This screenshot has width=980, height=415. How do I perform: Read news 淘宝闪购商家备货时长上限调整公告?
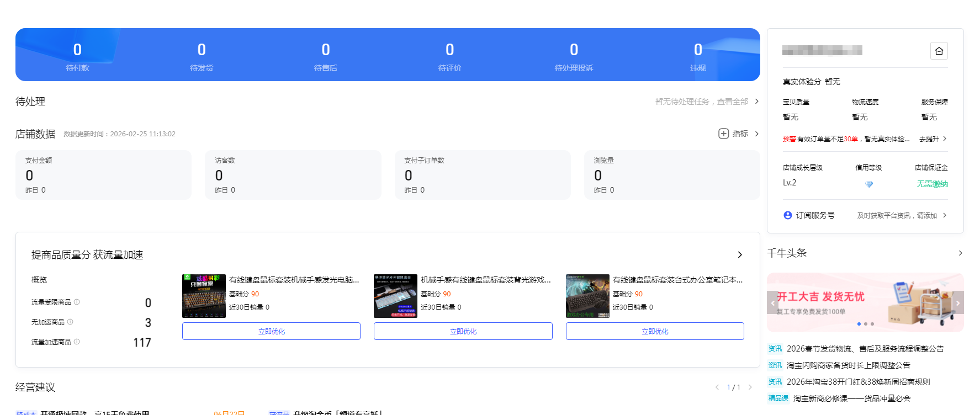tap(848, 365)
